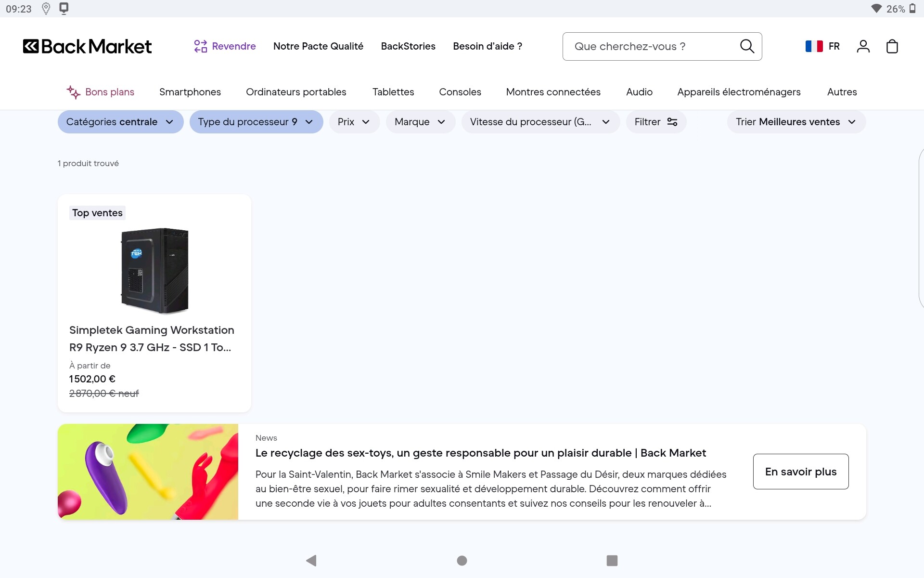Click the En savoir plus button
Image resolution: width=924 pixels, height=578 pixels.
801,472
